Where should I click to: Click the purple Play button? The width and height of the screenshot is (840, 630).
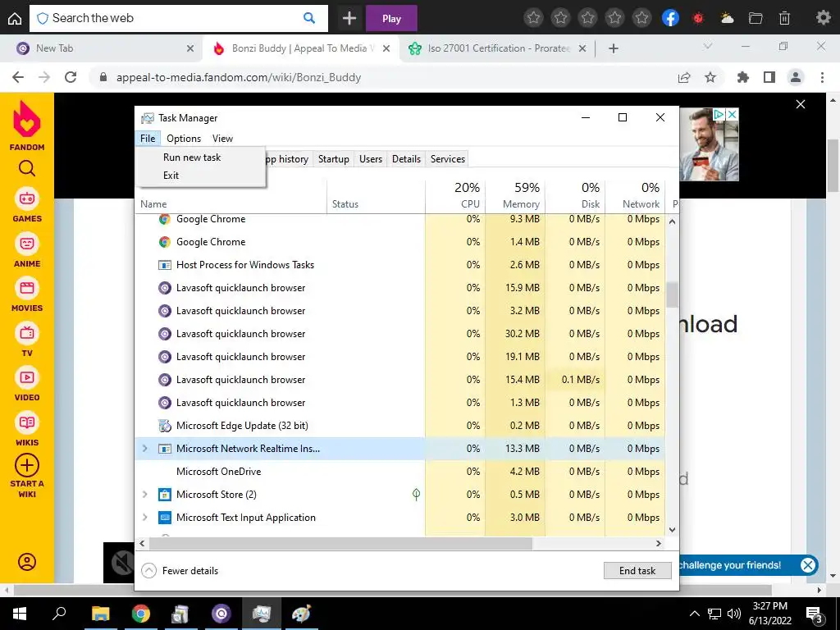point(391,19)
